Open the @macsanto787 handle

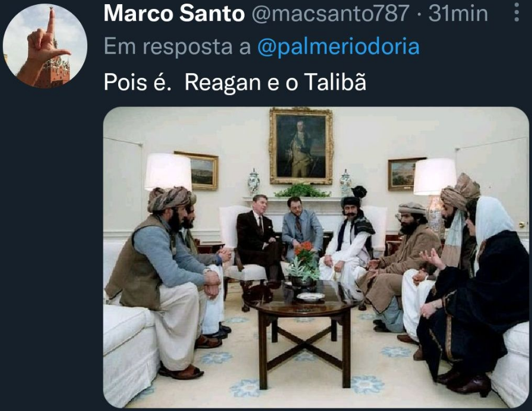(x=330, y=14)
